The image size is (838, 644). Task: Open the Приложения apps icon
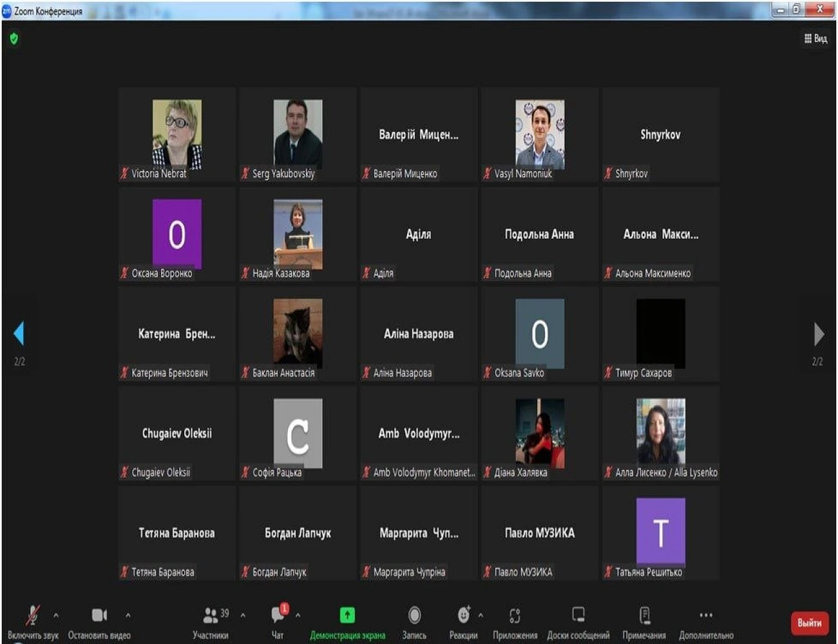[515, 616]
